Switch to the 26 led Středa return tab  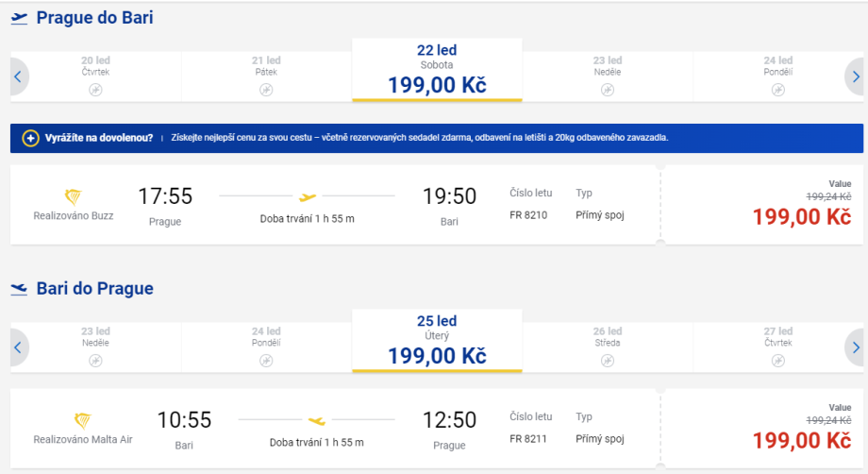(x=608, y=347)
